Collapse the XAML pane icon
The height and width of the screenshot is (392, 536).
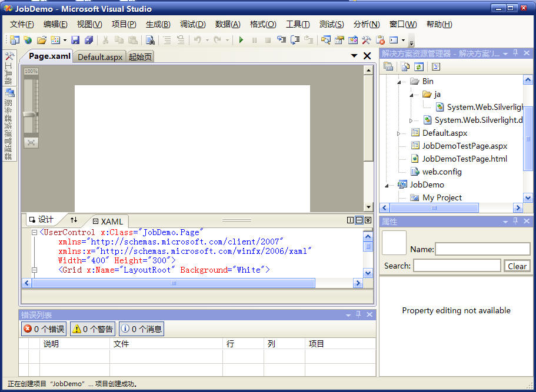[x=368, y=220]
